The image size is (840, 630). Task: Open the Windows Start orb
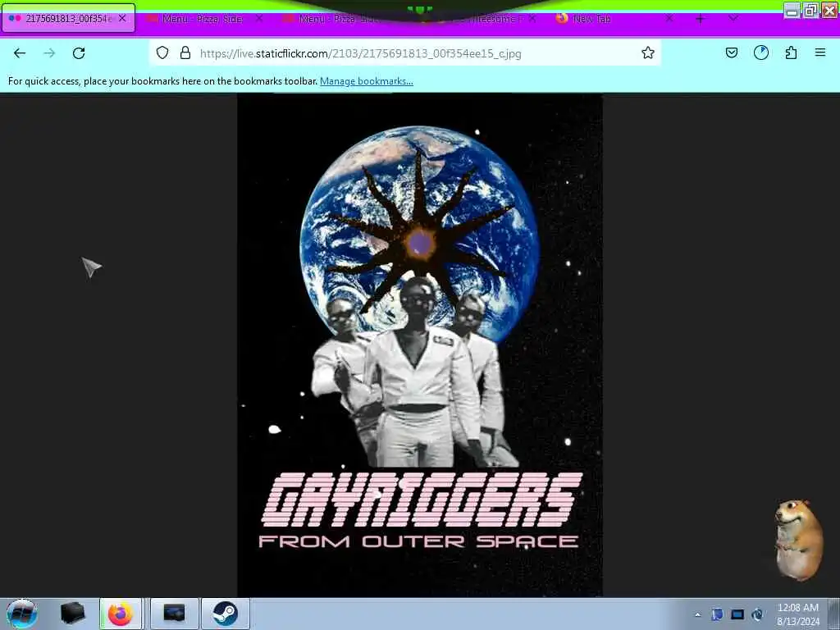[21, 614]
